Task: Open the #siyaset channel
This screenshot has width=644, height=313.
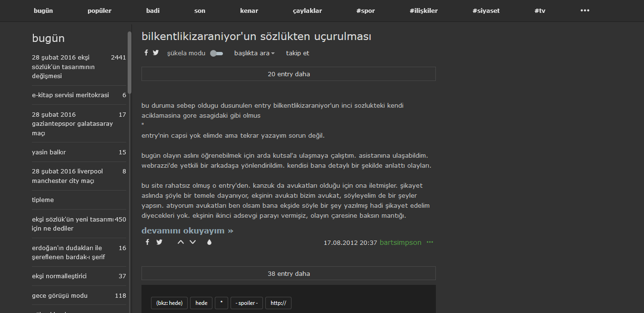Action: (486, 10)
